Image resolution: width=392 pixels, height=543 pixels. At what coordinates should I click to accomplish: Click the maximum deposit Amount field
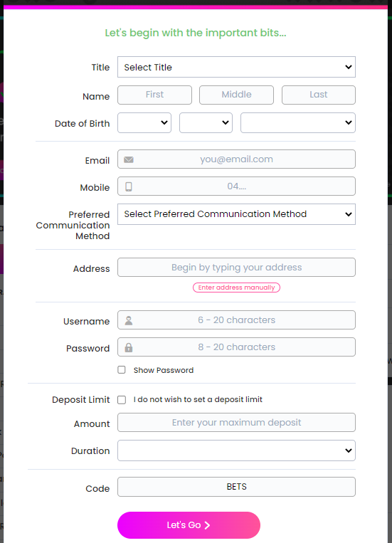pyautogui.click(x=236, y=423)
